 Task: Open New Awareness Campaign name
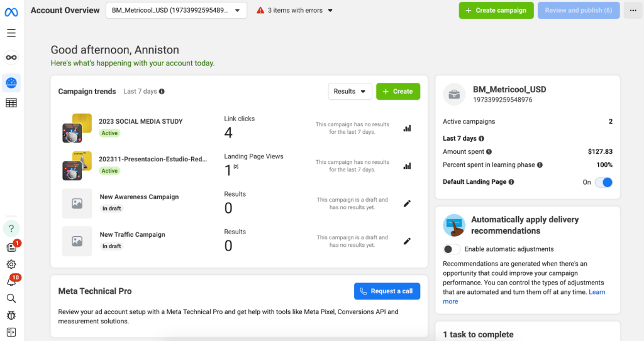click(139, 197)
